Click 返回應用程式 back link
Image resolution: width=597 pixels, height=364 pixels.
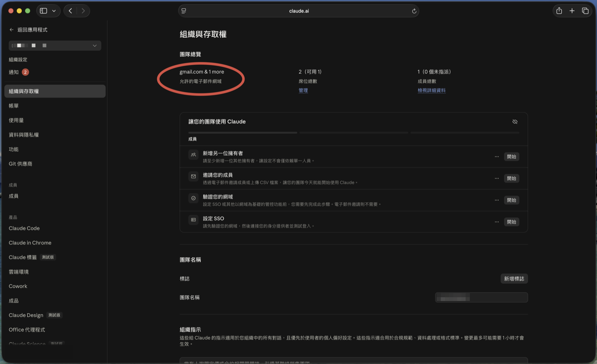pyautogui.click(x=29, y=30)
